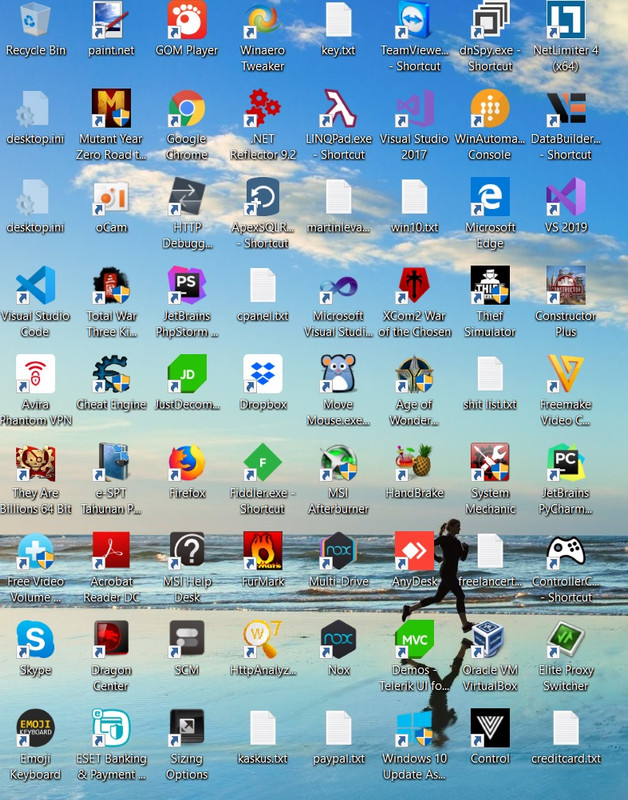Select ESET Banking & Payment icon

[111, 728]
